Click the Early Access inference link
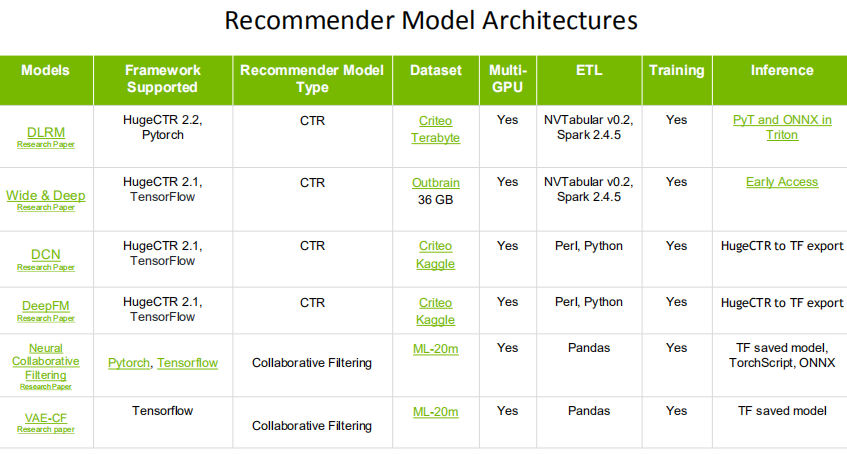 click(x=782, y=182)
